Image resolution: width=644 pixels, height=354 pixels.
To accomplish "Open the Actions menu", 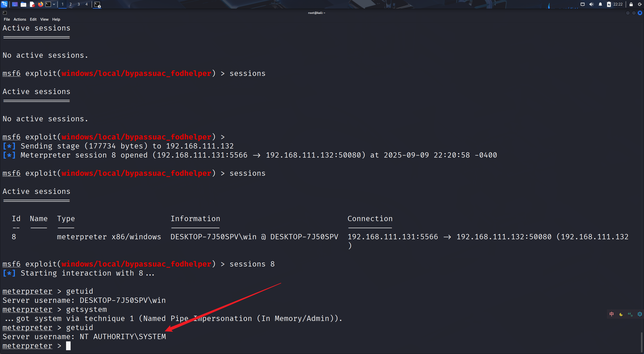I will tap(20, 19).
